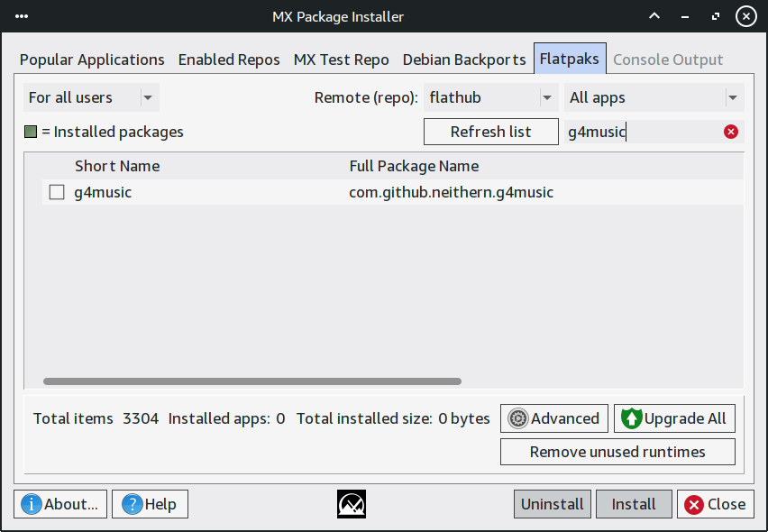Switch to the MX Test Repo tab

(x=341, y=60)
